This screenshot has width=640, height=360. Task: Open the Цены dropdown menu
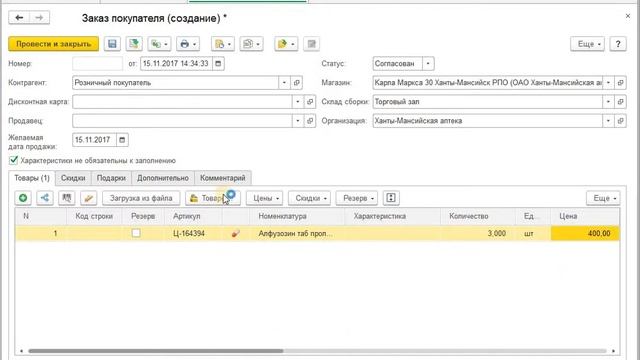coord(264,198)
